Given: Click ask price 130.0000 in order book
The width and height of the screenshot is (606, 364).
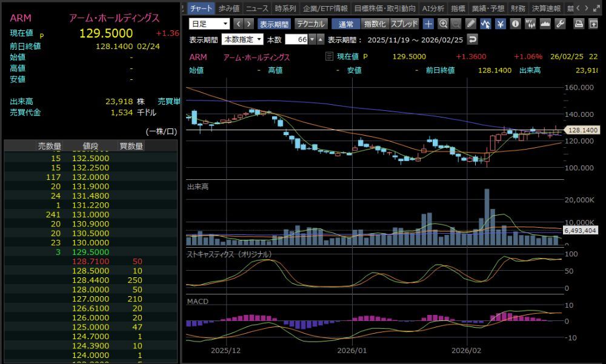Looking at the screenshot, I should [x=90, y=243].
